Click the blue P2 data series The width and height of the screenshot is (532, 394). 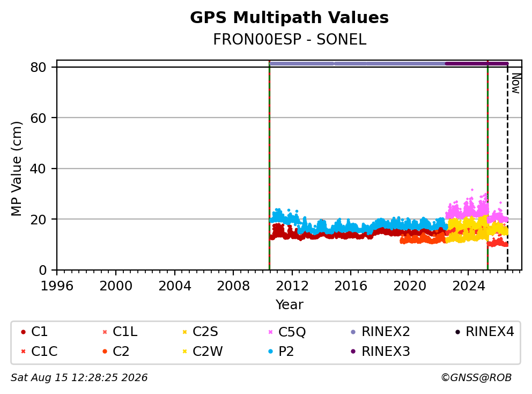pyautogui.click(x=360, y=225)
